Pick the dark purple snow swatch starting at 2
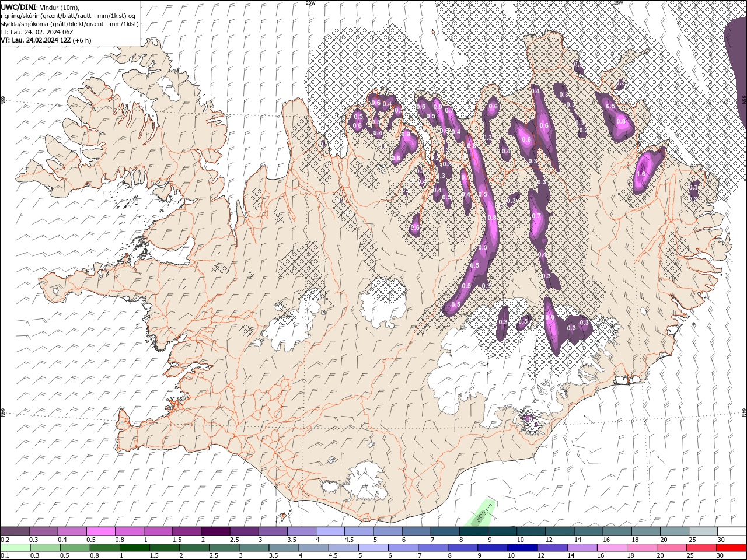 click(215, 531)
